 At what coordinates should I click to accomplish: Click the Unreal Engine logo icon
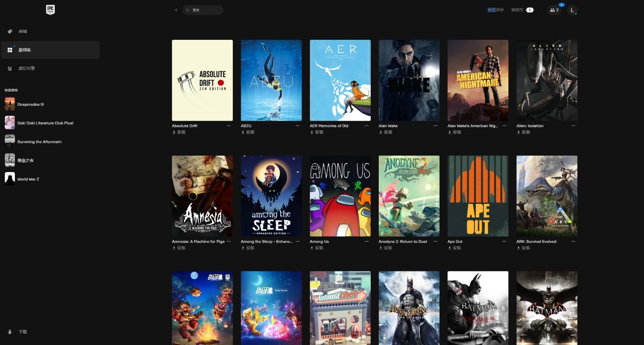pyautogui.click(x=10, y=68)
